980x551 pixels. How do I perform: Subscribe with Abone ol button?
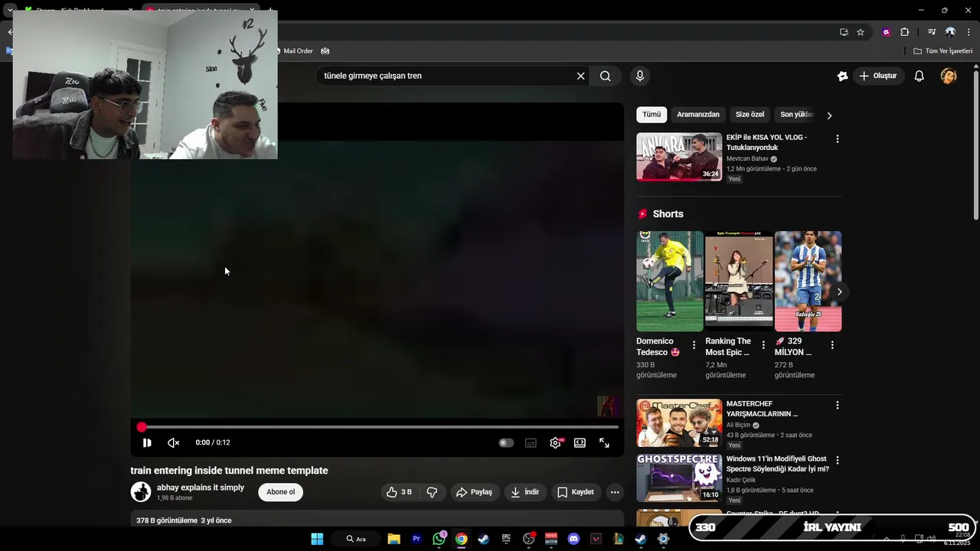(280, 492)
